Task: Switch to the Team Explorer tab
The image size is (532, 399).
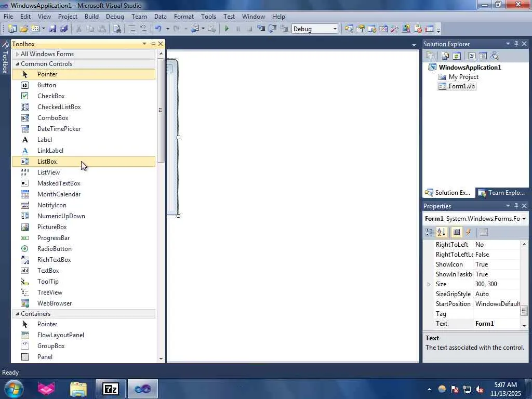Action: (501, 193)
